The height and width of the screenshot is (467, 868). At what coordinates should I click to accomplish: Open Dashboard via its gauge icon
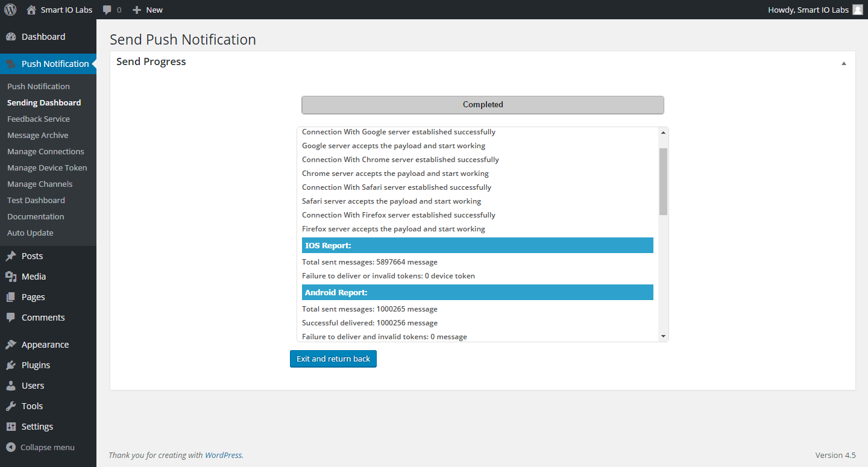(x=11, y=37)
